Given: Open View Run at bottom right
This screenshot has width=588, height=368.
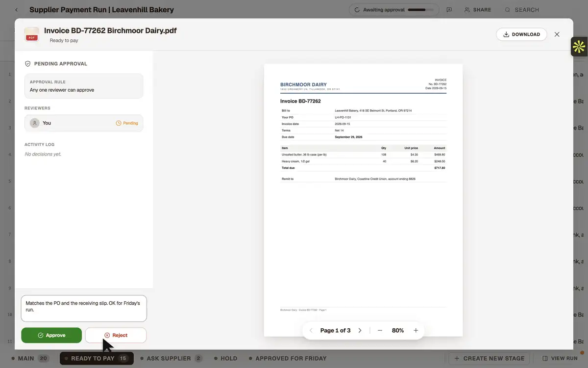Looking at the screenshot, I should (x=560, y=358).
